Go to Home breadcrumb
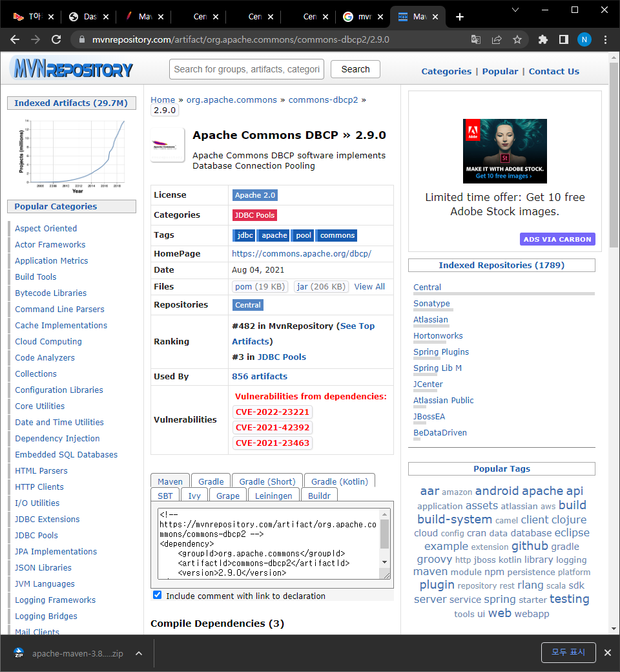The height and width of the screenshot is (672, 620). coord(163,100)
